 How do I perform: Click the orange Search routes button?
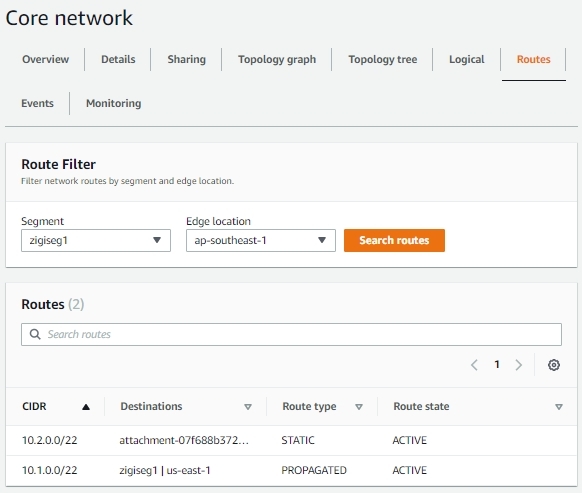[394, 241]
